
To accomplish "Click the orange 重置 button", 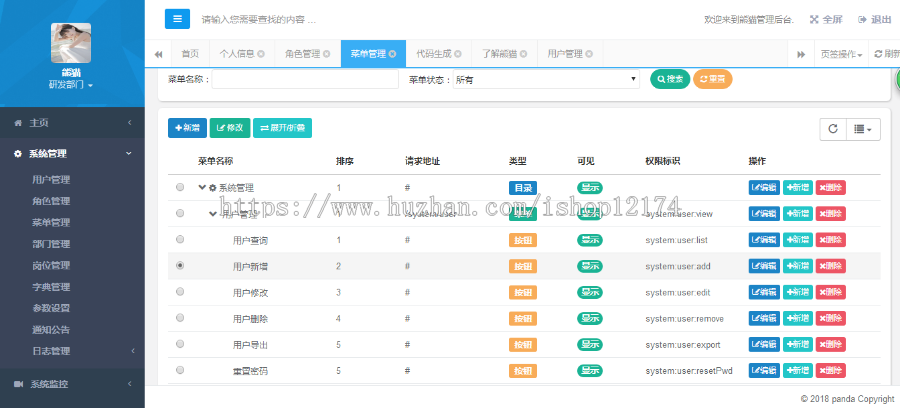I will point(713,79).
